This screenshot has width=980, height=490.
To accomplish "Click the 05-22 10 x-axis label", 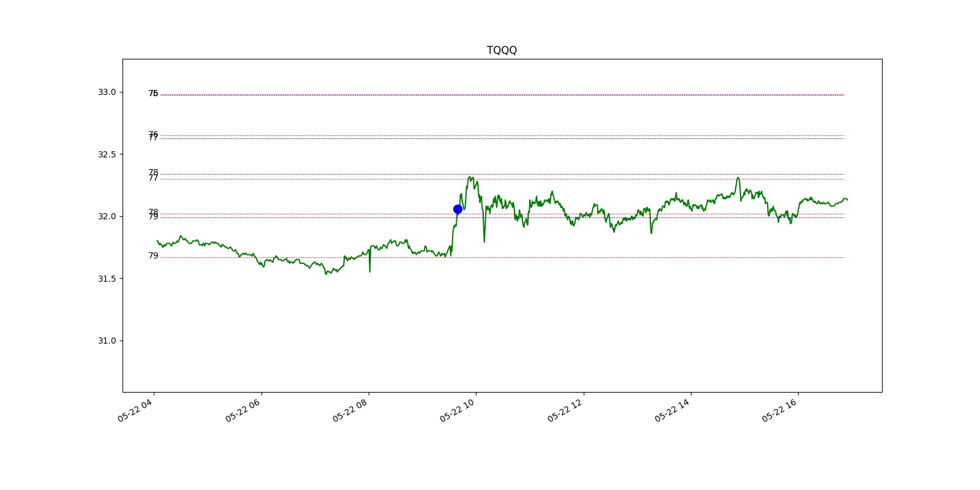I will pos(458,410).
